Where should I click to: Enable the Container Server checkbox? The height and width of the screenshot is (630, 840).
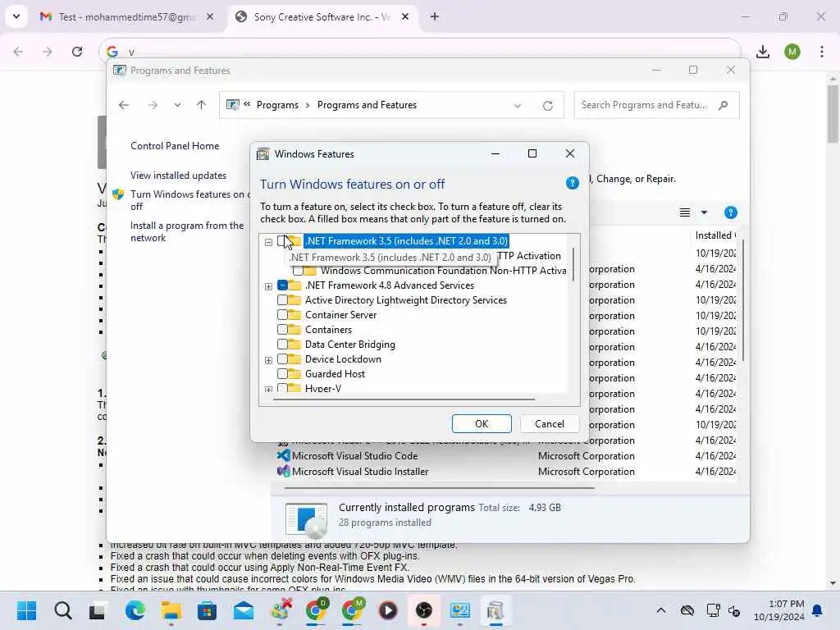tap(282, 315)
